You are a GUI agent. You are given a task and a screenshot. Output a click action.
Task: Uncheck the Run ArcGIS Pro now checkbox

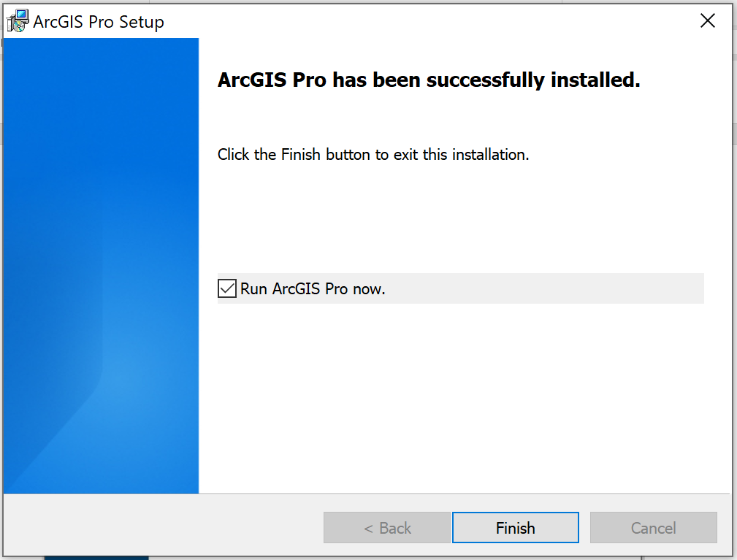pyautogui.click(x=227, y=288)
